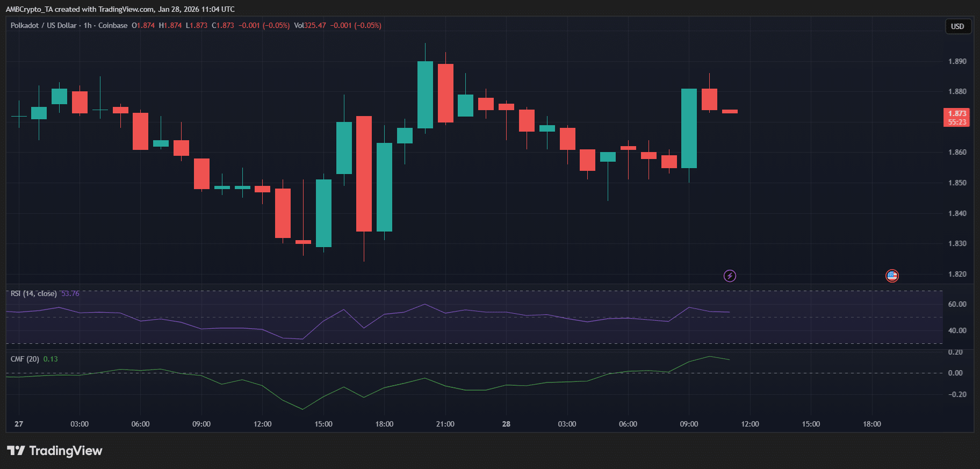Click the TradingView logo at bottom left

point(54,451)
